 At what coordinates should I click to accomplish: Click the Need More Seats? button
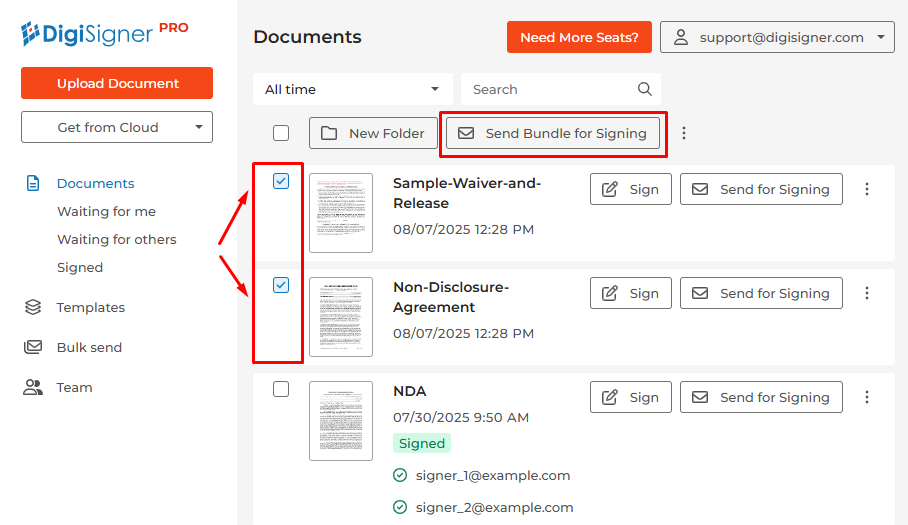(x=579, y=37)
